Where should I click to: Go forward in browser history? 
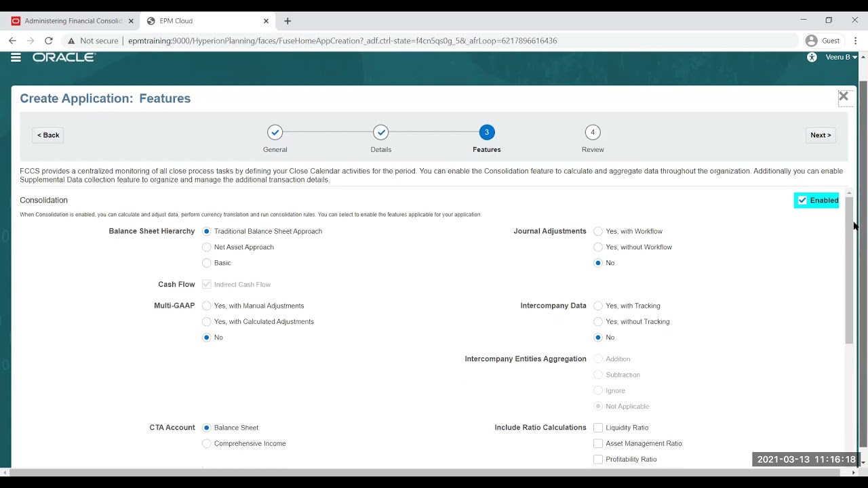(x=31, y=41)
